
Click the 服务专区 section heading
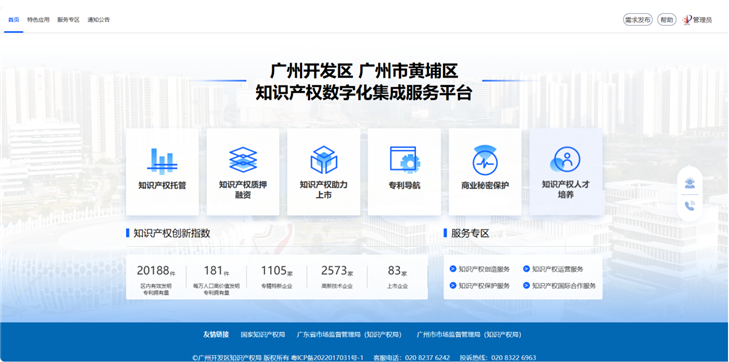pyautogui.click(x=470, y=233)
